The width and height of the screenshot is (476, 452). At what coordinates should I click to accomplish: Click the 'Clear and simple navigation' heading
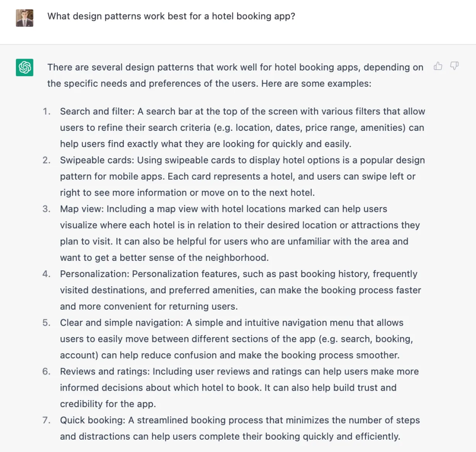click(121, 323)
